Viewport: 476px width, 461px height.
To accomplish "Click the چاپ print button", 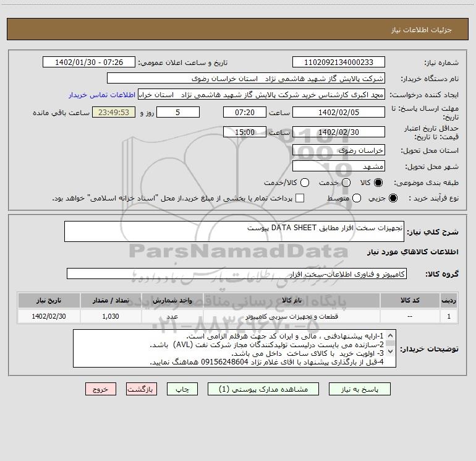I will 182,389.
